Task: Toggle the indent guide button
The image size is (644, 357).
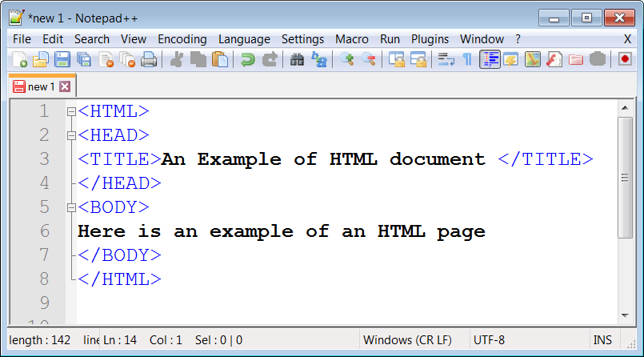Action: click(x=490, y=59)
